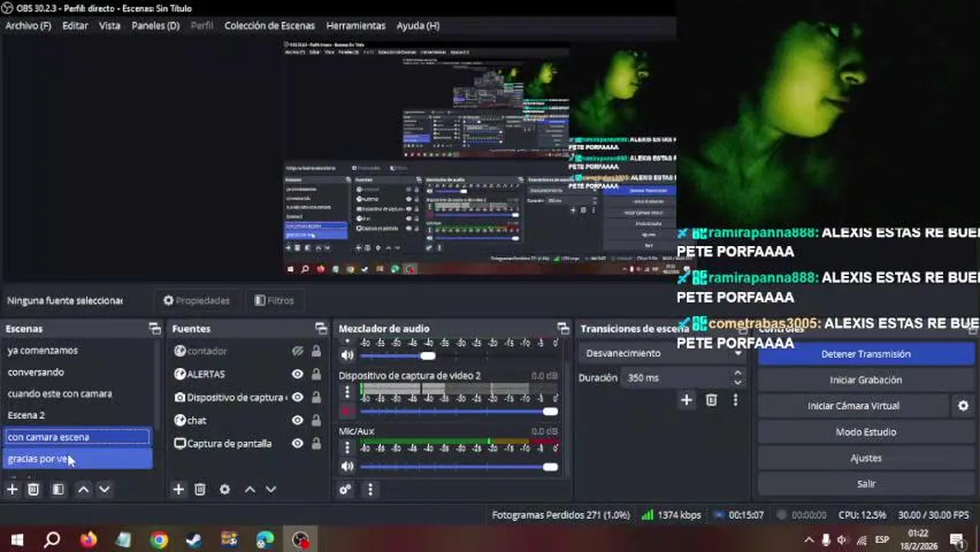The height and width of the screenshot is (552, 980).
Task: Click Iniciar Grabación button
Action: click(866, 380)
